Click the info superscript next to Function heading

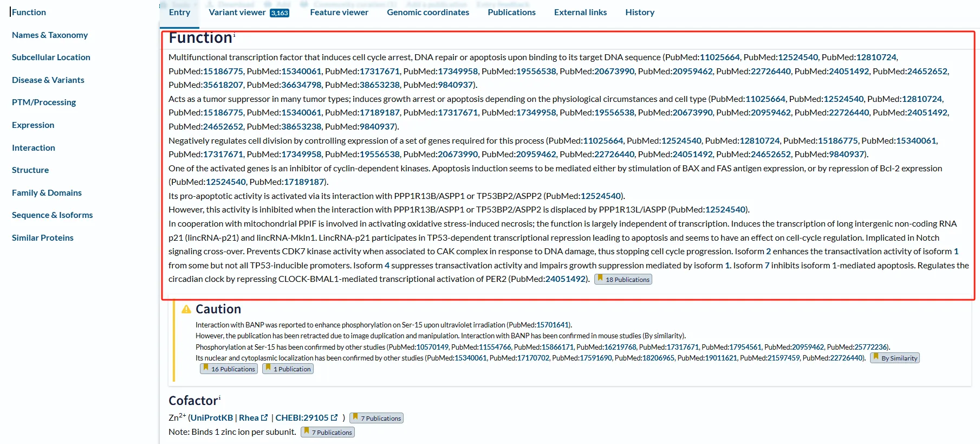point(234,35)
